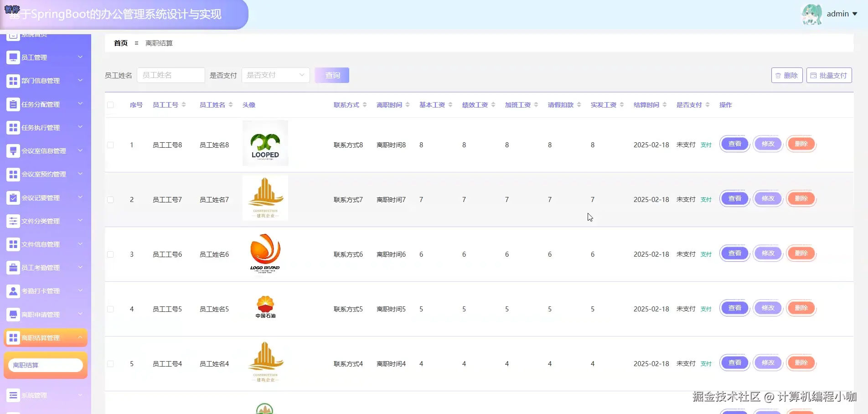
Task: Open the admin user dropdown arrow
Action: 855,14
